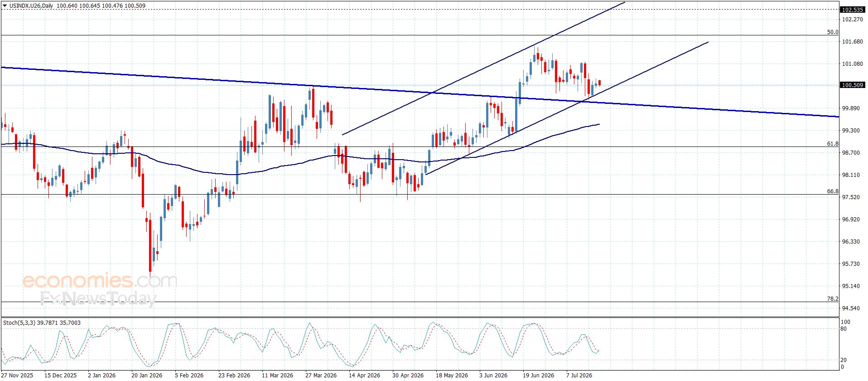Select the 50.0 Fibonacci level label
The image size is (868, 381).
(x=833, y=32)
